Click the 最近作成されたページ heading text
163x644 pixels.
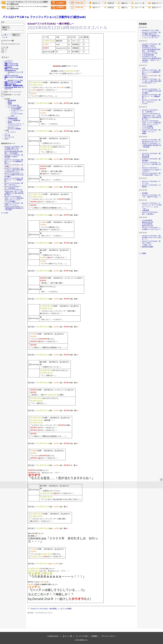[8, 144]
